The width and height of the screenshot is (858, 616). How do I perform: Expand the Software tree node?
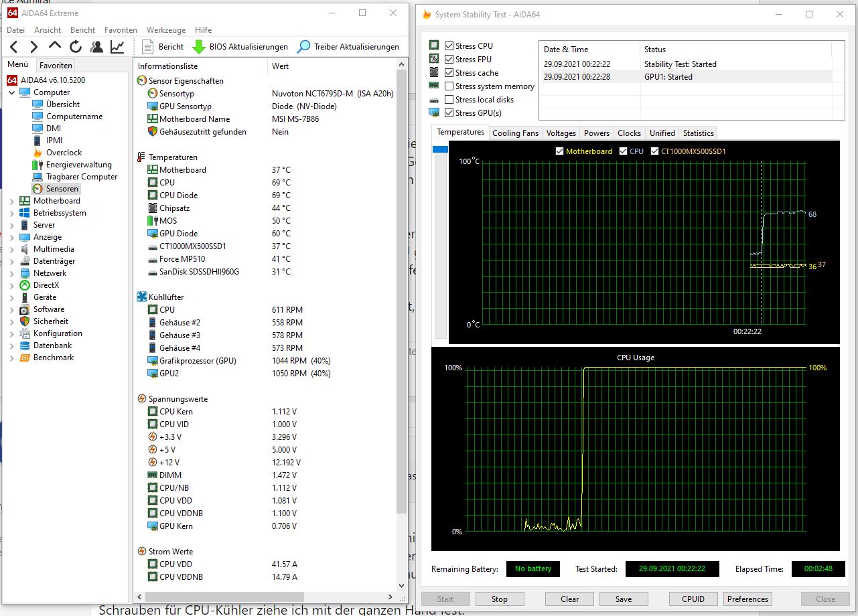pos(12,309)
